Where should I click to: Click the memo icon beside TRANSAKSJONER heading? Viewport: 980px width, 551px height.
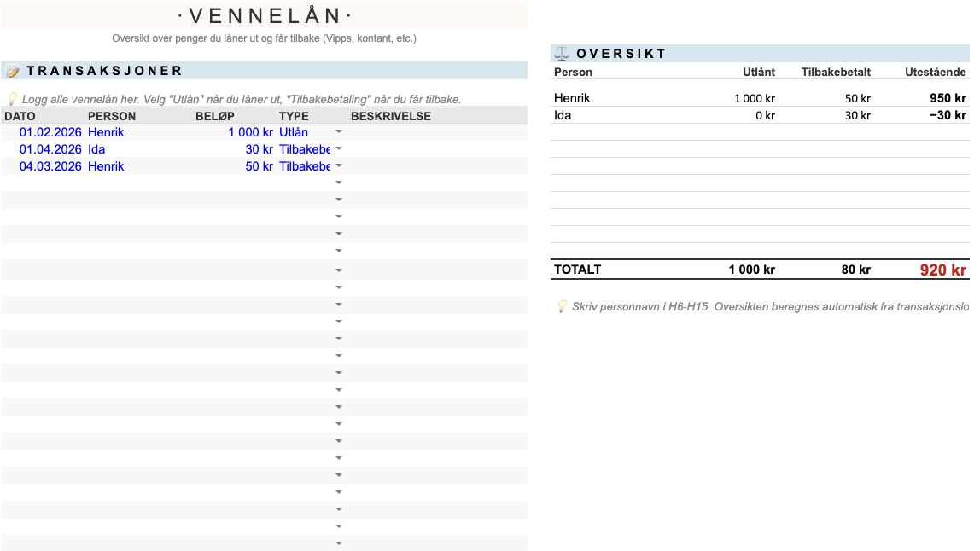(x=13, y=72)
